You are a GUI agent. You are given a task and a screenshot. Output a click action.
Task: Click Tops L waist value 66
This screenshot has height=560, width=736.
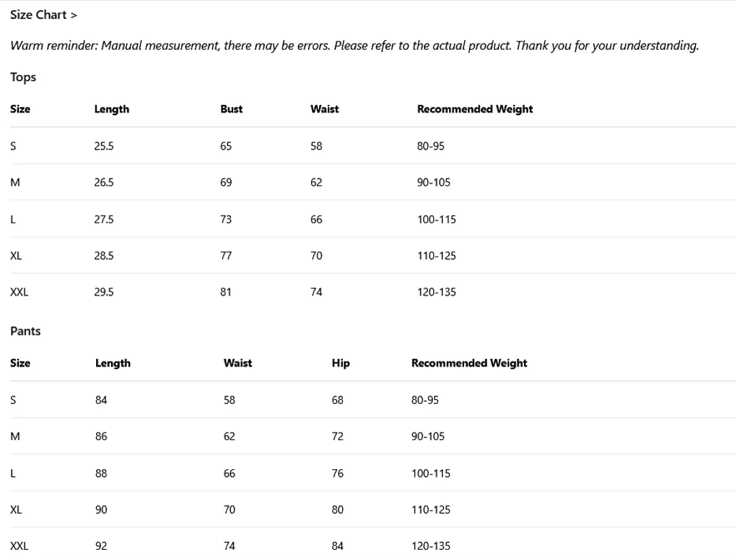316,219
